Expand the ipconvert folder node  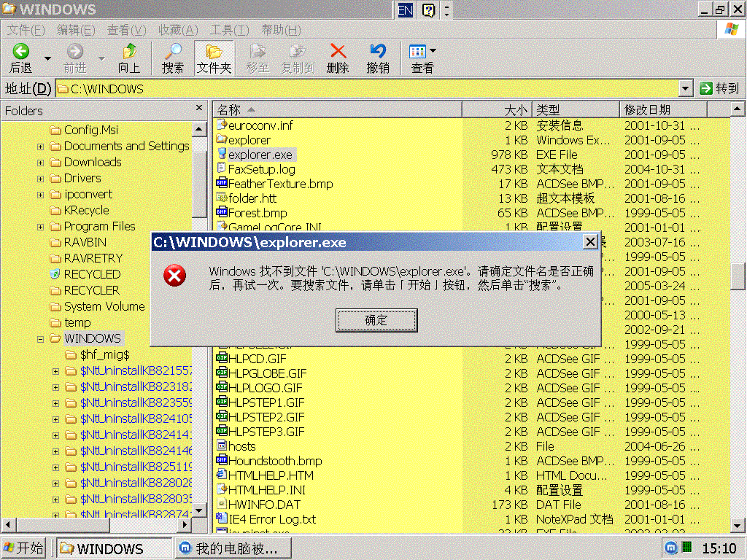[41, 195]
